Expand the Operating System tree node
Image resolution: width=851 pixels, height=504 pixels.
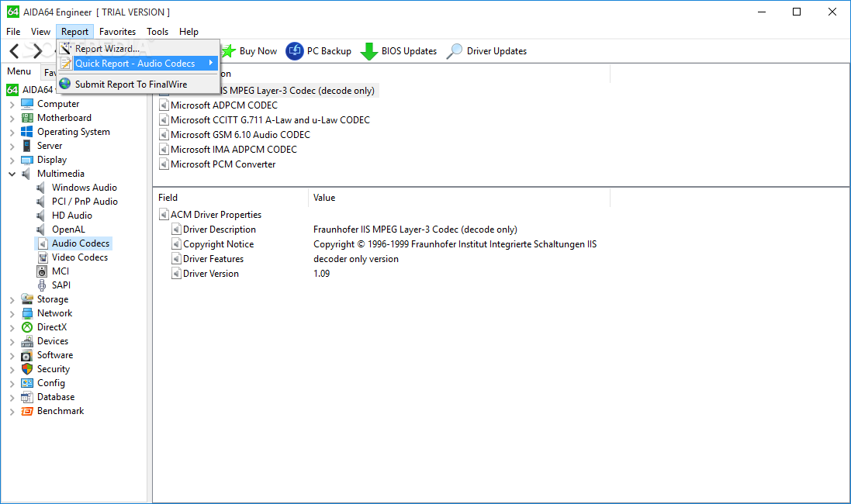click(x=12, y=133)
